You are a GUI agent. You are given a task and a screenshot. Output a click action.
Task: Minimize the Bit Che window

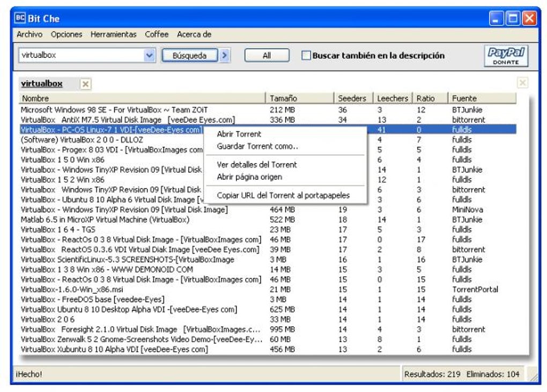click(x=496, y=18)
